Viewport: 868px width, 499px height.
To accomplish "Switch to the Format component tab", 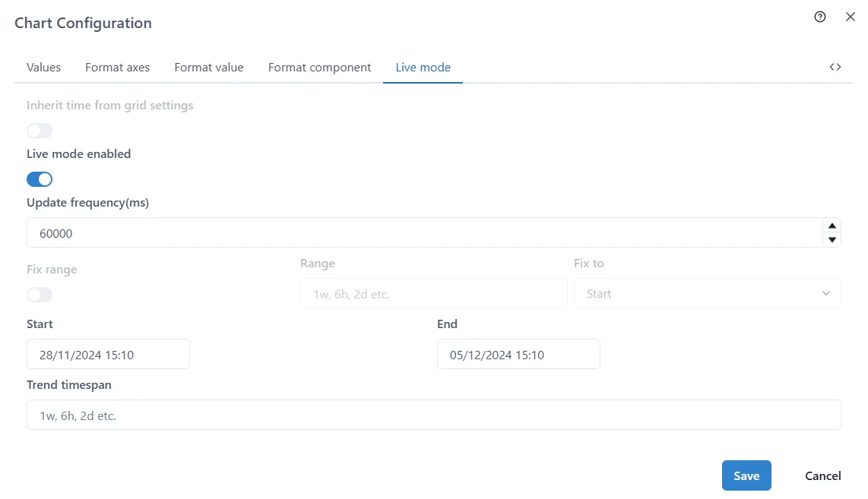I will pos(319,67).
